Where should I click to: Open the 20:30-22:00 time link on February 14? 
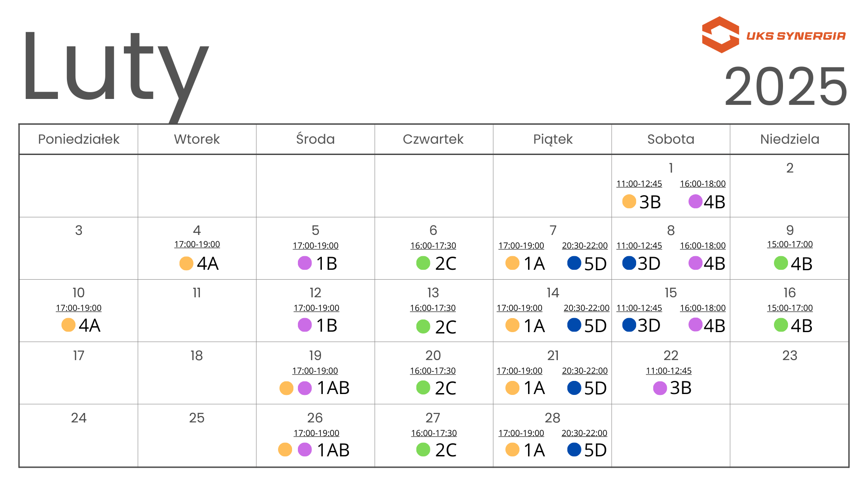[x=586, y=308]
